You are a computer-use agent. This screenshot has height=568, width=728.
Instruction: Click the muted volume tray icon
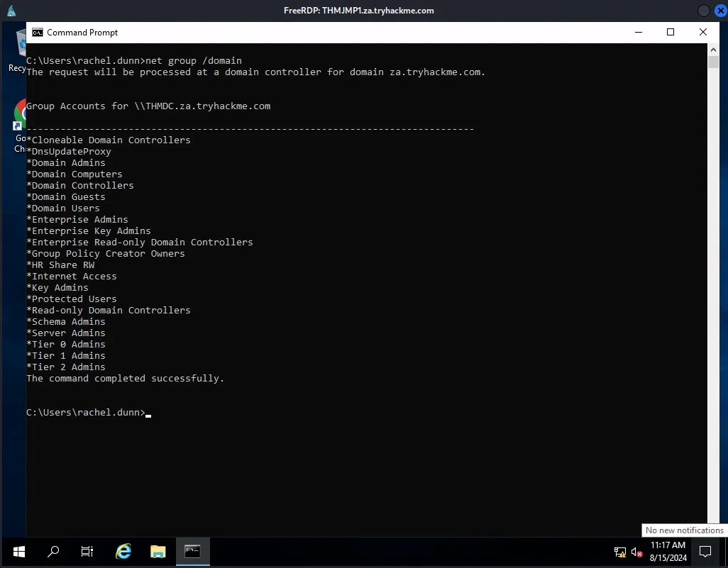[636, 552]
